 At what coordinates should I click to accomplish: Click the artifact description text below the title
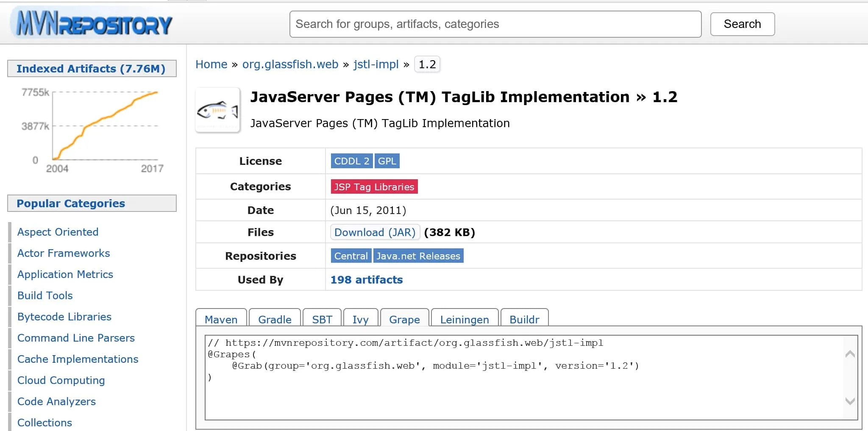(x=380, y=123)
